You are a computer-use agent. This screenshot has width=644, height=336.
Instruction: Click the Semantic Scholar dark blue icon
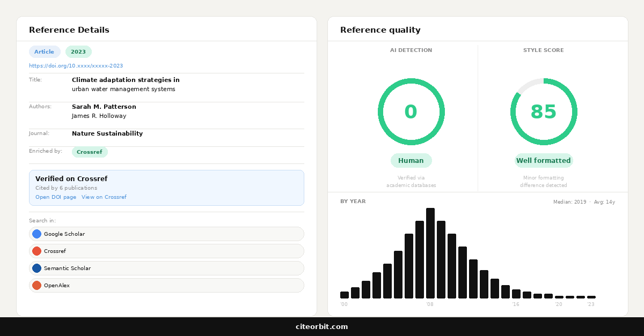coord(36,268)
